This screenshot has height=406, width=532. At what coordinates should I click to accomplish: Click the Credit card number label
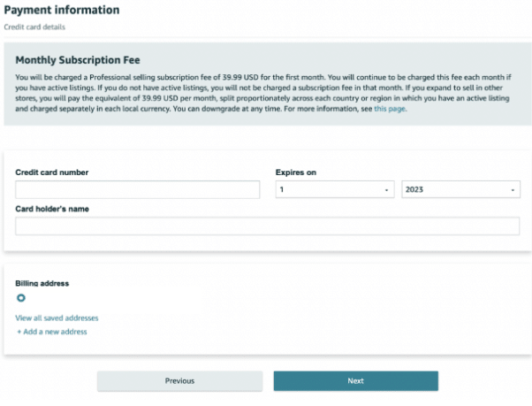[52, 172]
